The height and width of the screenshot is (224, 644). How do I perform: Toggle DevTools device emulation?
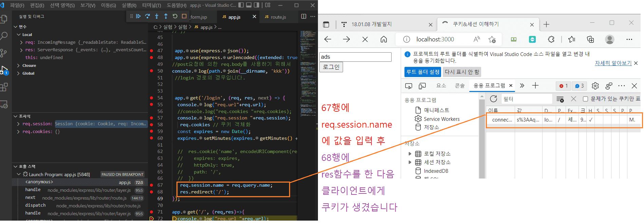422,86
